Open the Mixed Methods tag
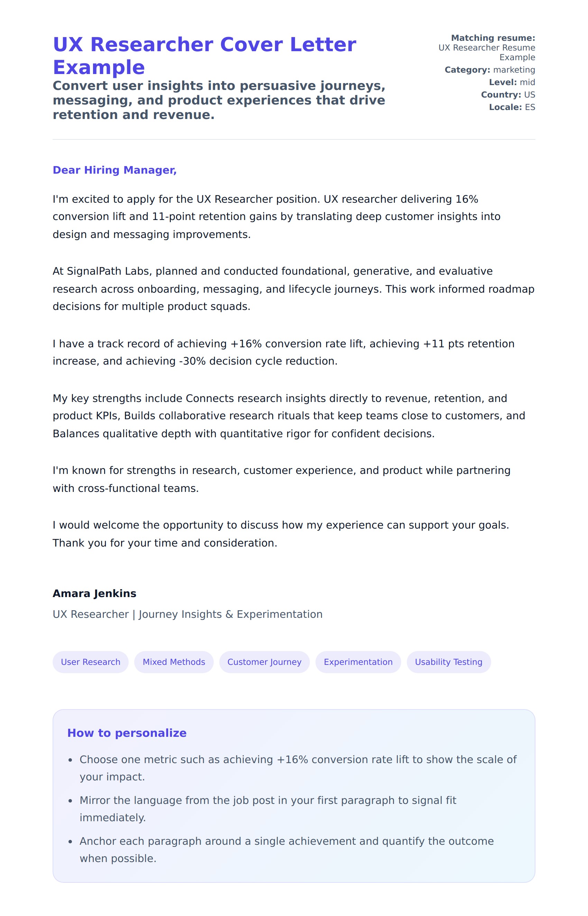Screen dimensions: 588x916 pyautogui.click(x=174, y=662)
